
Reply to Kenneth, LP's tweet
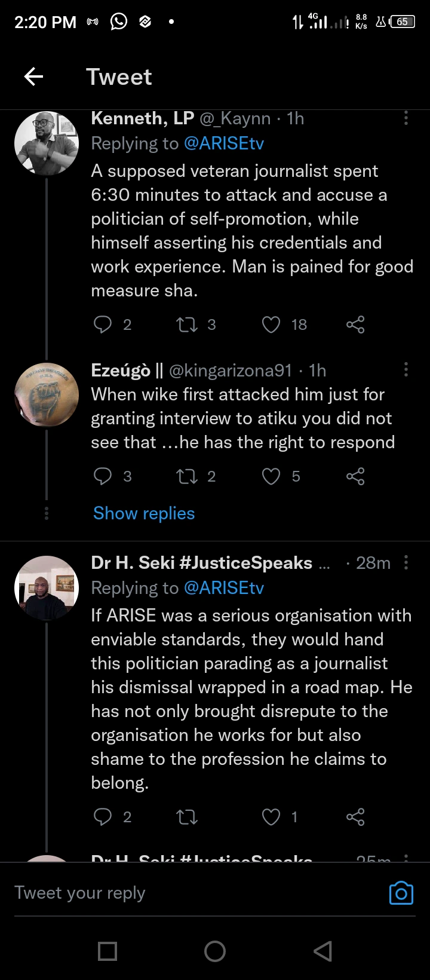click(x=103, y=324)
